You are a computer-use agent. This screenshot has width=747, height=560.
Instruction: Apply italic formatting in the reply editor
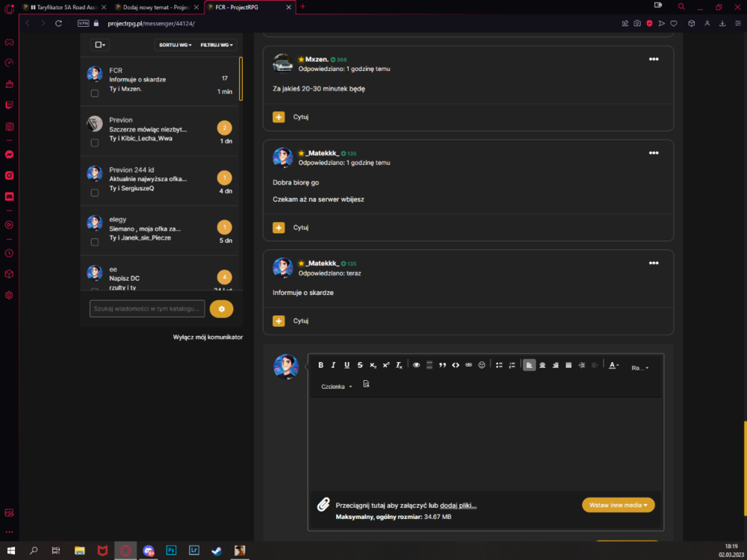click(x=333, y=365)
